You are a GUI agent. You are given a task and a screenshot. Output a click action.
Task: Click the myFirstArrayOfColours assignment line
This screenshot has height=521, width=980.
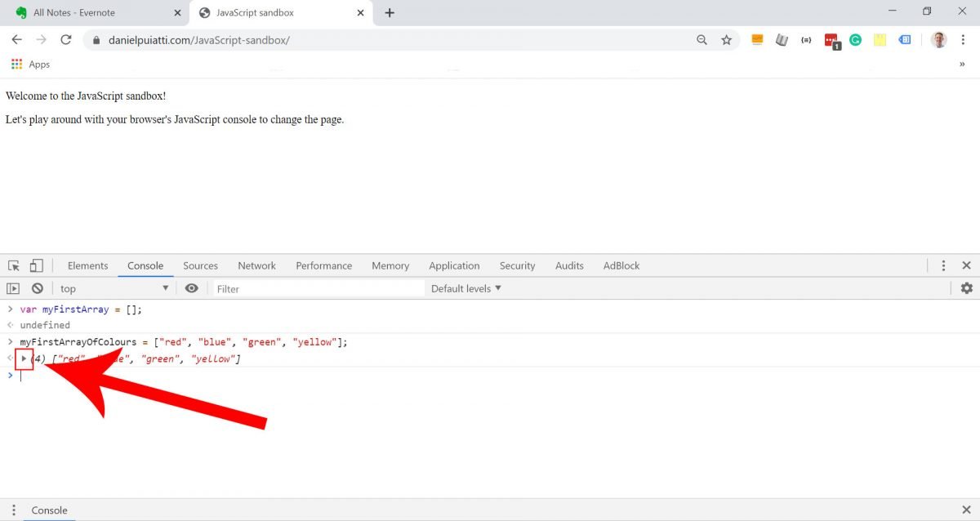(x=184, y=342)
